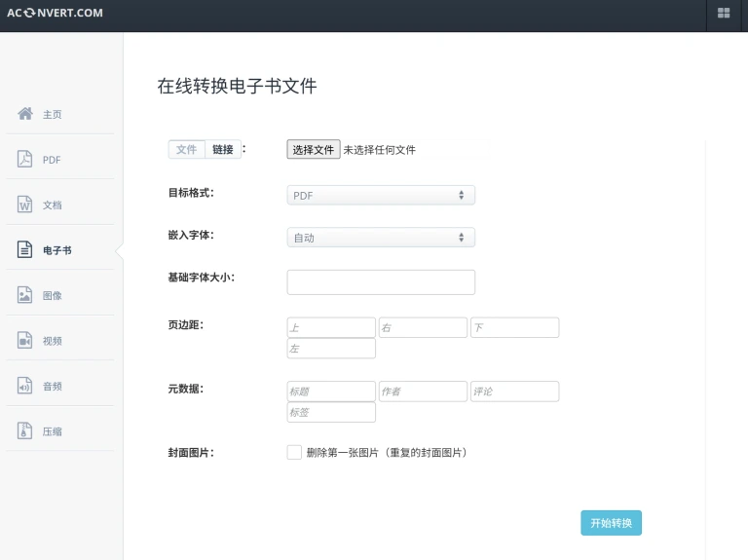Click the 下 margin input field
The image size is (748, 560).
[x=514, y=327]
